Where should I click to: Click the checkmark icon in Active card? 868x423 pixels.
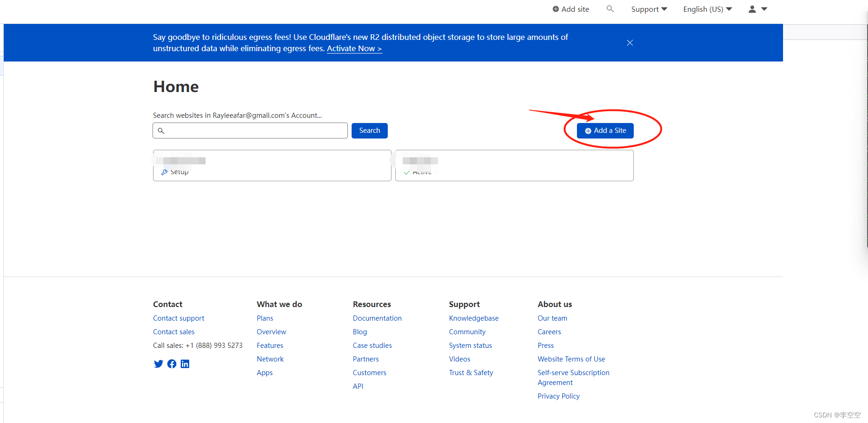click(407, 172)
